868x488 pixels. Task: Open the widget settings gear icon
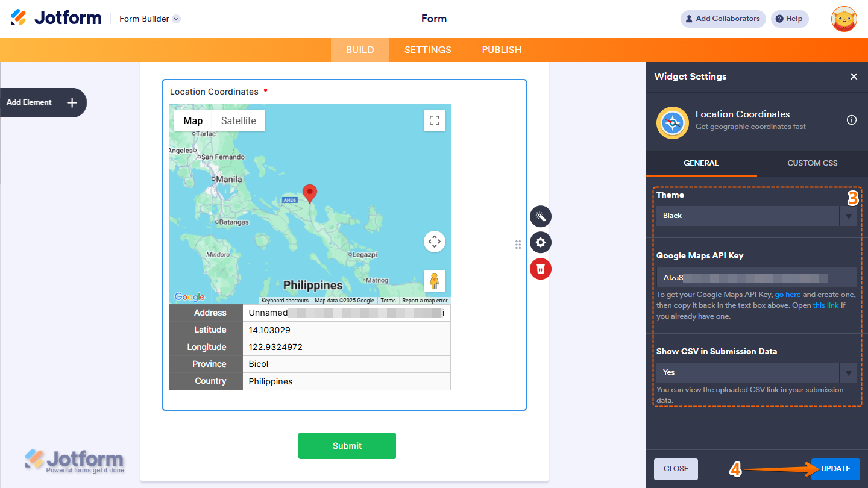coord(540,242)
